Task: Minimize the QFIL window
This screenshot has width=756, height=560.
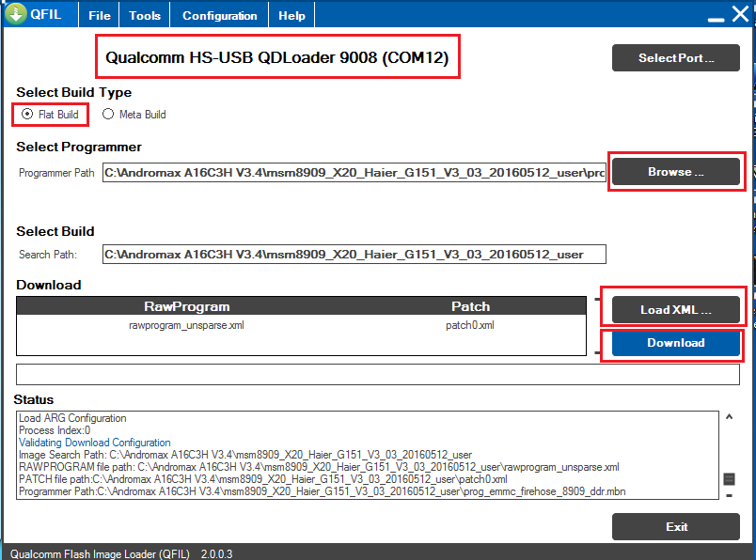Action: click(x=716, y=18)
